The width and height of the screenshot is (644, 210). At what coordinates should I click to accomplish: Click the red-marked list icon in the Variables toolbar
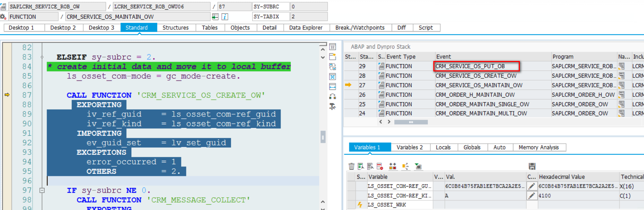click(x=379, y=166)
